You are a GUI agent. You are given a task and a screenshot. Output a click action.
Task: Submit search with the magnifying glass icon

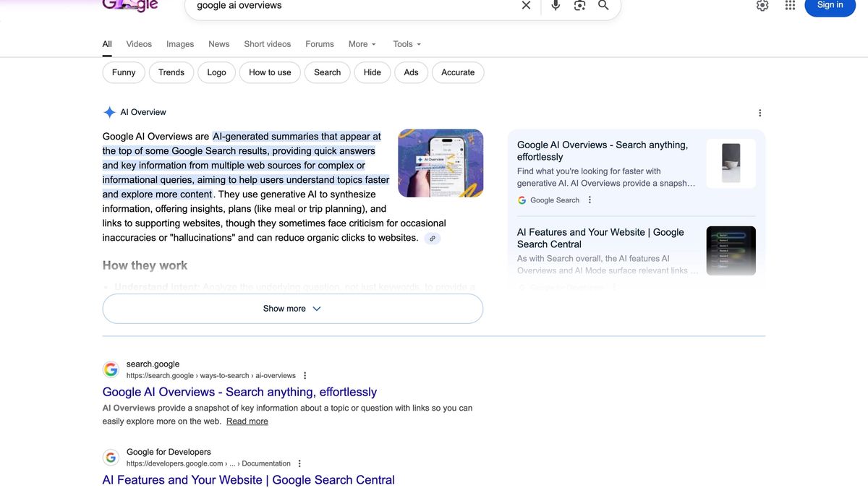(x=603, y=5)
